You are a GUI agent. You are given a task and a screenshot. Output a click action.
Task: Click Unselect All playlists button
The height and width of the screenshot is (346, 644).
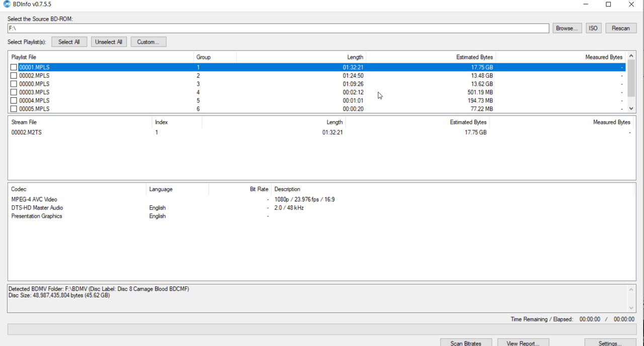(x=109, y=42)
